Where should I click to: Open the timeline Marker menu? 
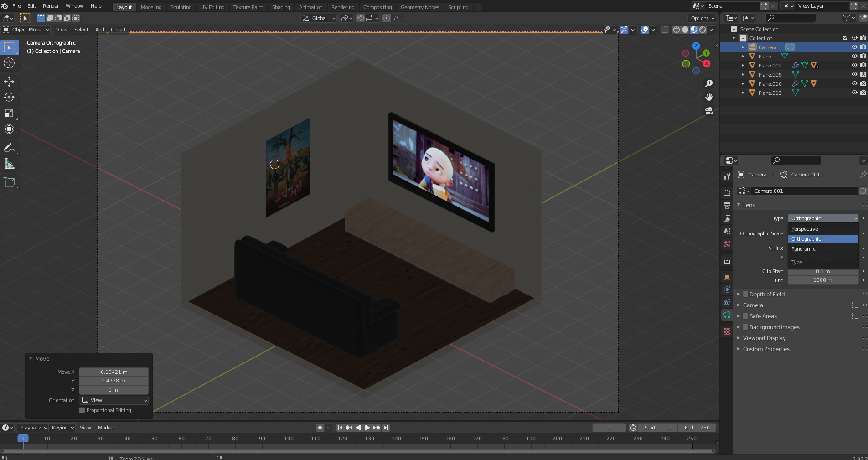tap(106, 428)
